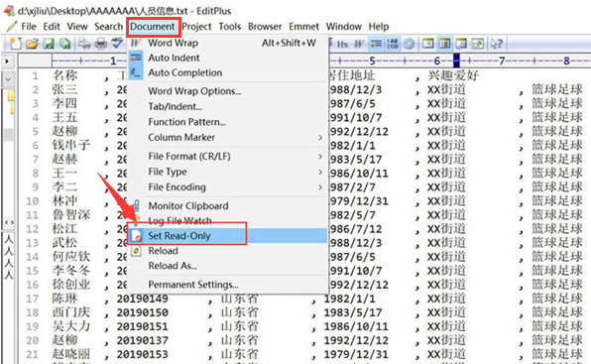Click the New file toolbar icon
This screenshot has width=591, height=364.
pyautogui.click(x=15, y=44)
